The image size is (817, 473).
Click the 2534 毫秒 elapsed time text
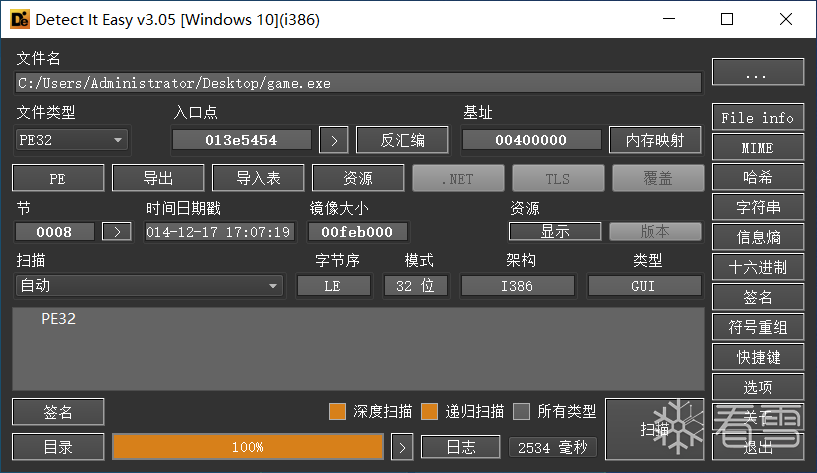tap(552, 447)
